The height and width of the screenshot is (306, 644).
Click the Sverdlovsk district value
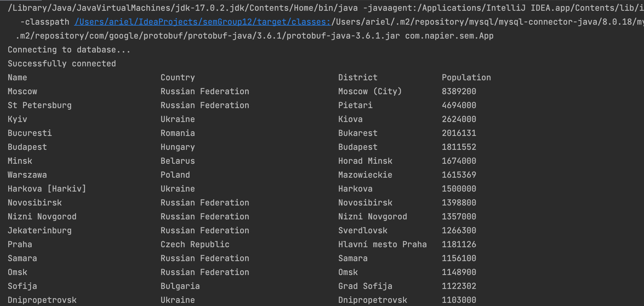pos(363,230)
